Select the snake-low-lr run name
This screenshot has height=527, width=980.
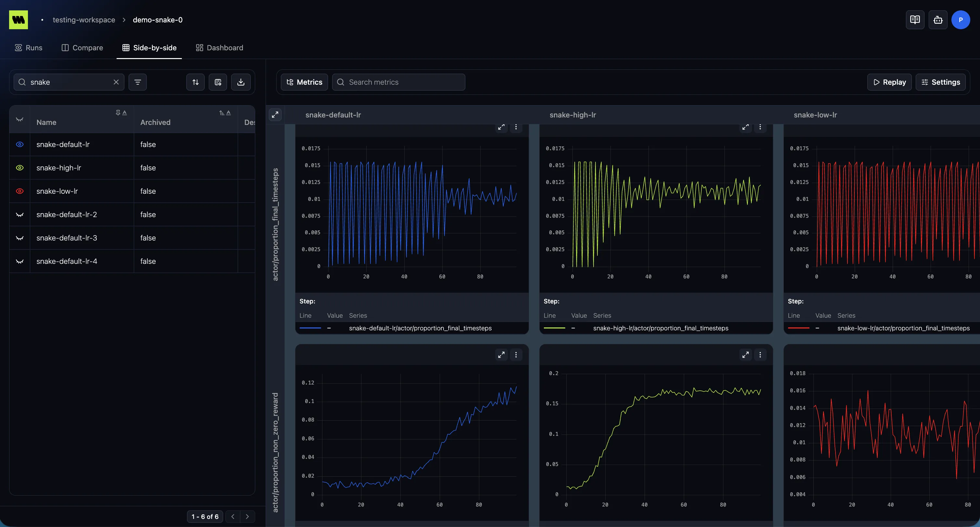pos(57,191)
